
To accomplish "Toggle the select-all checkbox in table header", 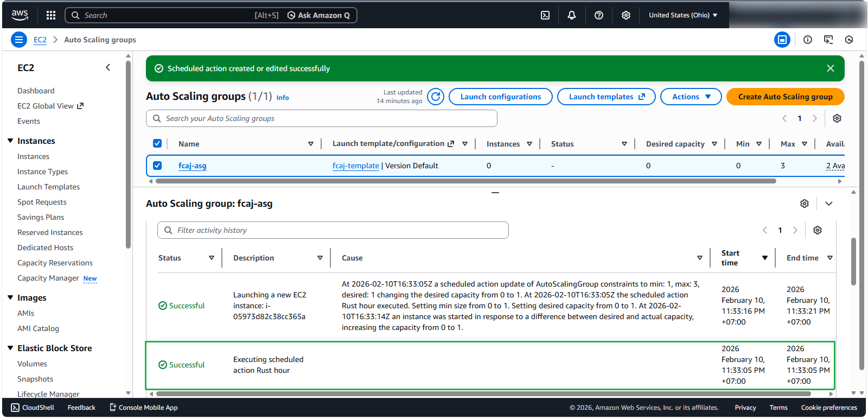I will click(x=157, y=143).
